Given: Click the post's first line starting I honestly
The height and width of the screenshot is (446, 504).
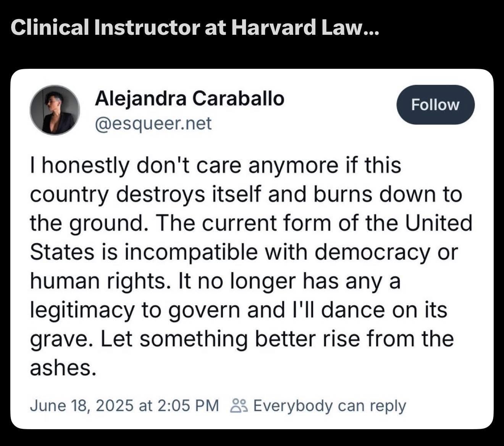Looking at the screenshot, I should point(215,166).
